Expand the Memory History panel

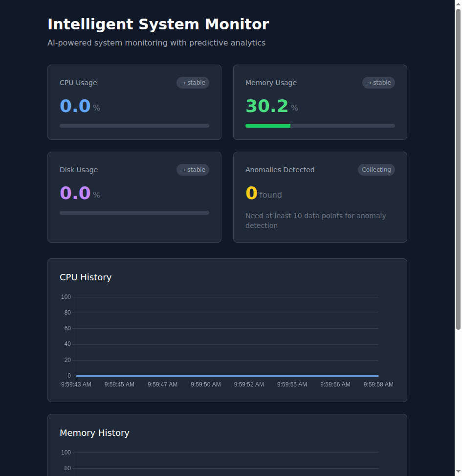(x=227, y=433)
